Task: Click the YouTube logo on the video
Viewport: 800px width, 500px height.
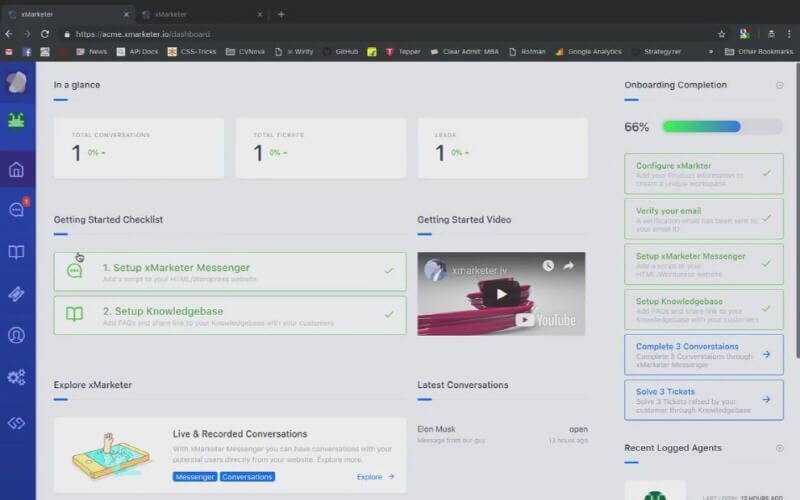Action: (545, 320)
